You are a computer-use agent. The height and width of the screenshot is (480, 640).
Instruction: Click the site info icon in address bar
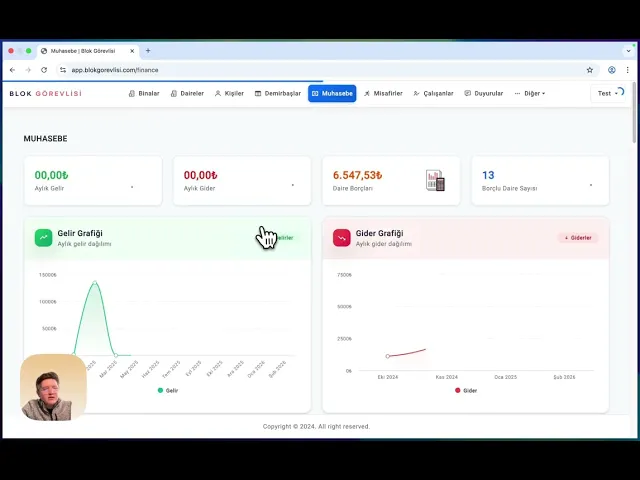pos(63,70)
